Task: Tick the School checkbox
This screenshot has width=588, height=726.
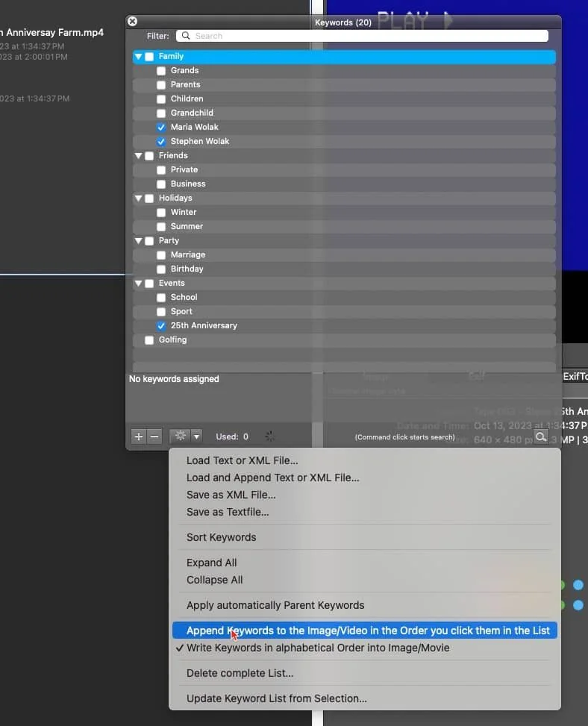Action: (x=161, y=298)
